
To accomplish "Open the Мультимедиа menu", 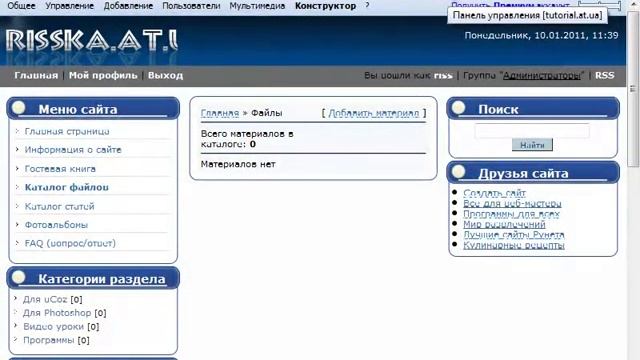I will pyautogui.click(x=257, y=6).
